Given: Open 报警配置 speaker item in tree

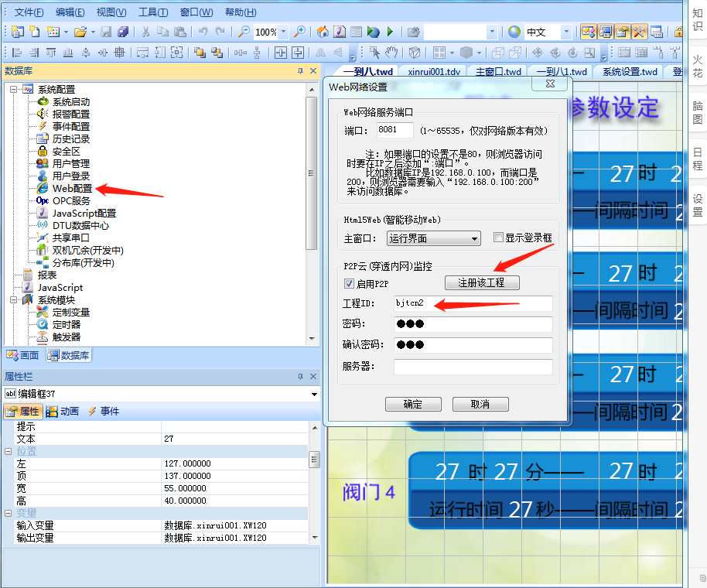Looking at the screenshot, I should click(x=70, y=114).
